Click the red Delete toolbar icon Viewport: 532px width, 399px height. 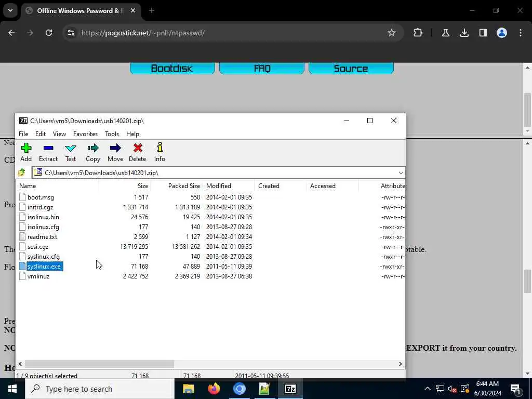click(x=137, y=152)
